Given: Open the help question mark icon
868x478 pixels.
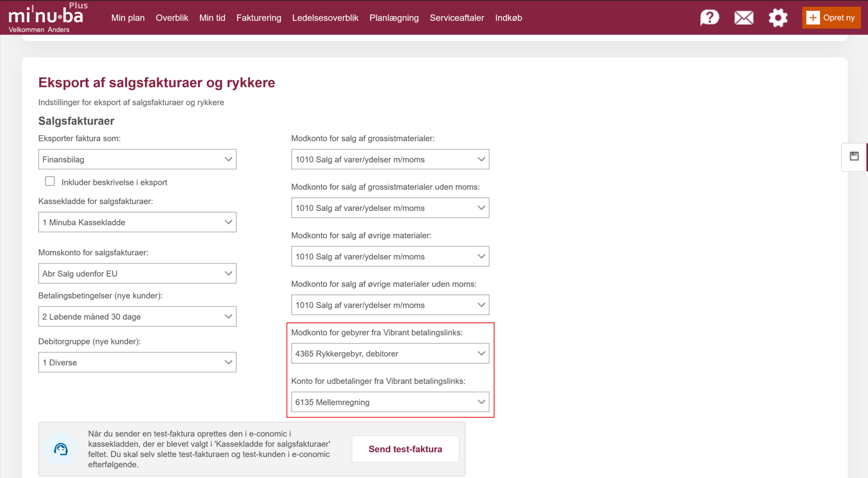Looking at the screenshot, I should [709, 18].
